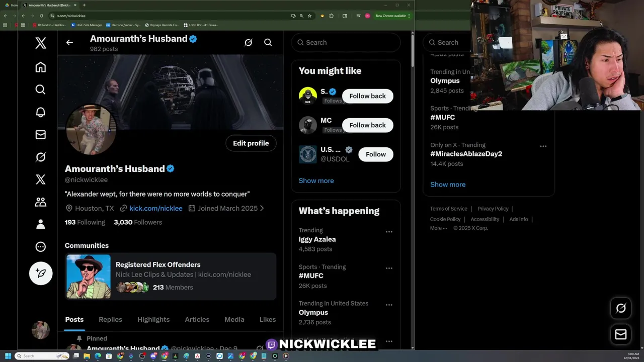
Task: Expand joined-date details chevron
Action: tap(262, 208)
